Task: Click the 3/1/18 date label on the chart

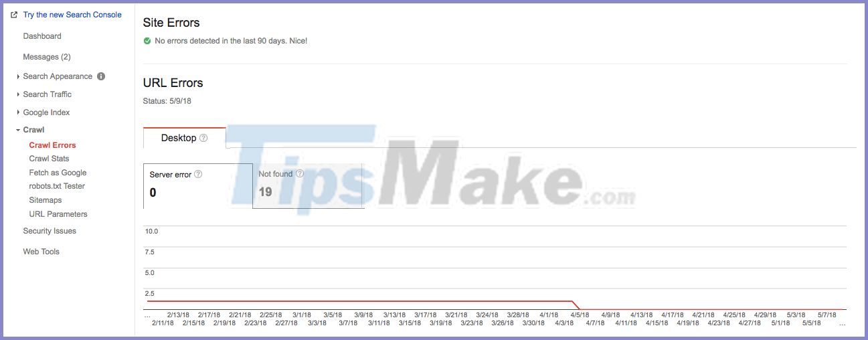Action: (302, 315)
